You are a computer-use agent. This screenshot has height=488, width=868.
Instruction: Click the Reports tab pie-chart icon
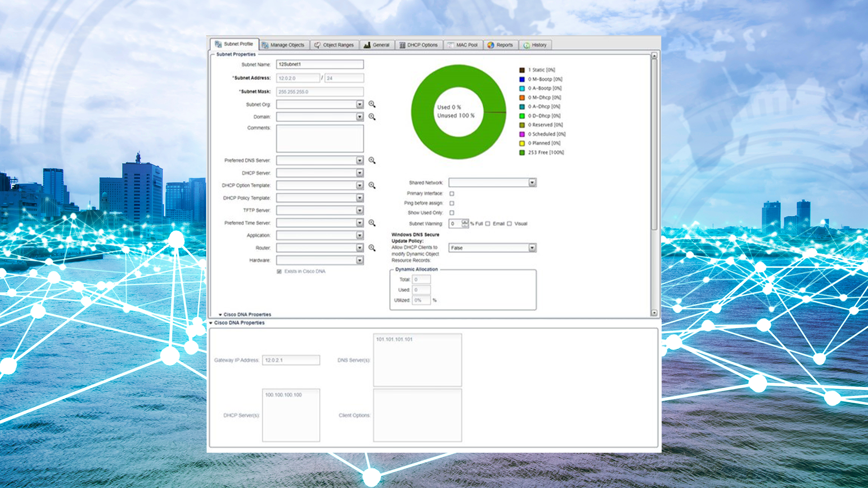[491, 45]
